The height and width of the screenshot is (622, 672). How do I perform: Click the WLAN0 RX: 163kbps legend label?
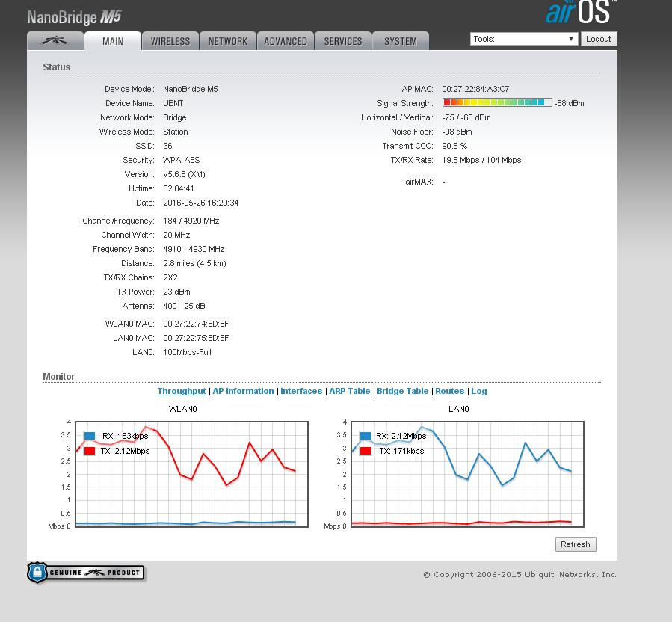click(125, 436)
